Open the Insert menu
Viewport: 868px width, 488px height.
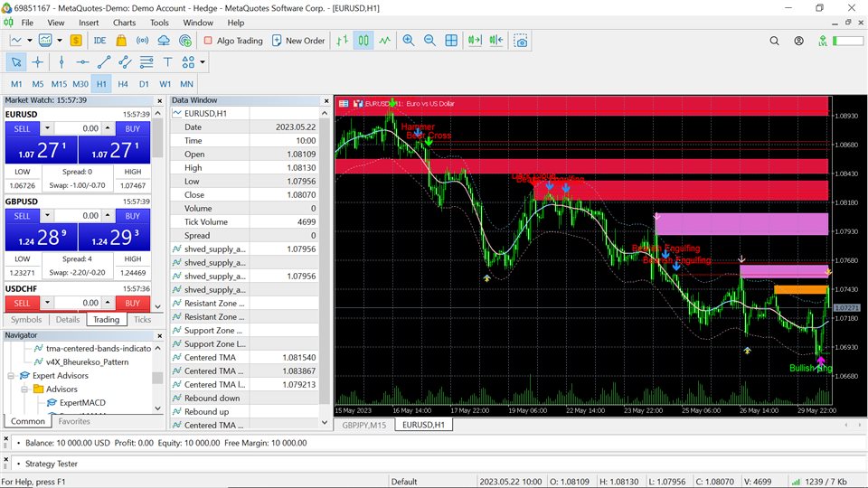pyautogui.click(x=89, y=23)
